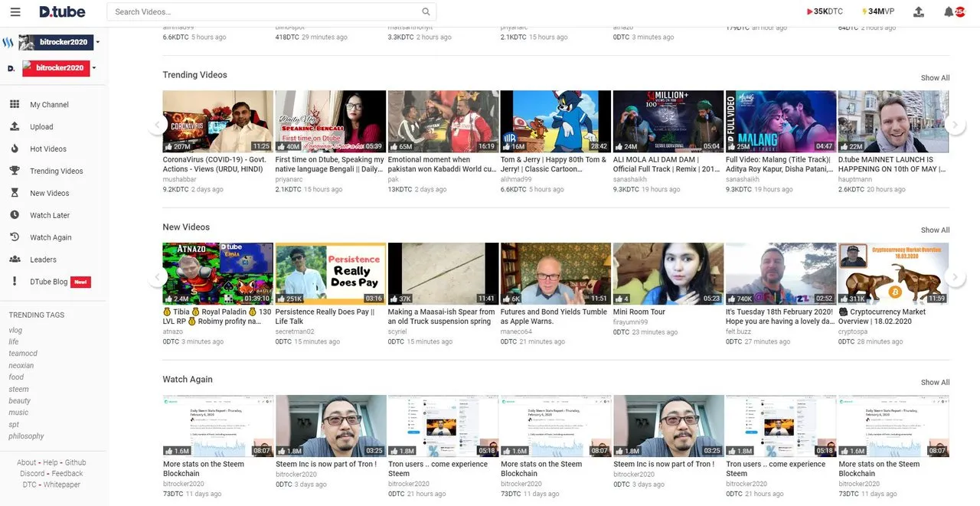Show All Watch Again videos

point(935,383)
